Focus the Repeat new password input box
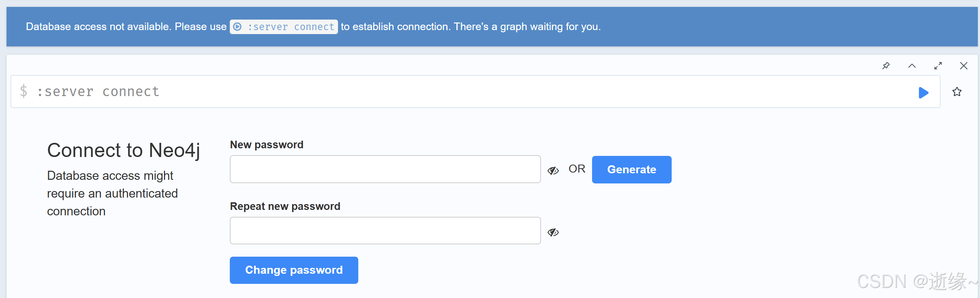The width and height of the screenshot is (980, 298). pyautogui.click(x=385, y=231)
